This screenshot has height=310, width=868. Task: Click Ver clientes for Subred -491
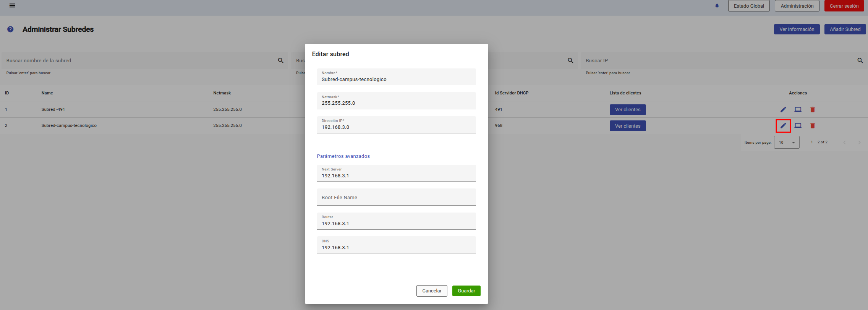click(628, 110)
